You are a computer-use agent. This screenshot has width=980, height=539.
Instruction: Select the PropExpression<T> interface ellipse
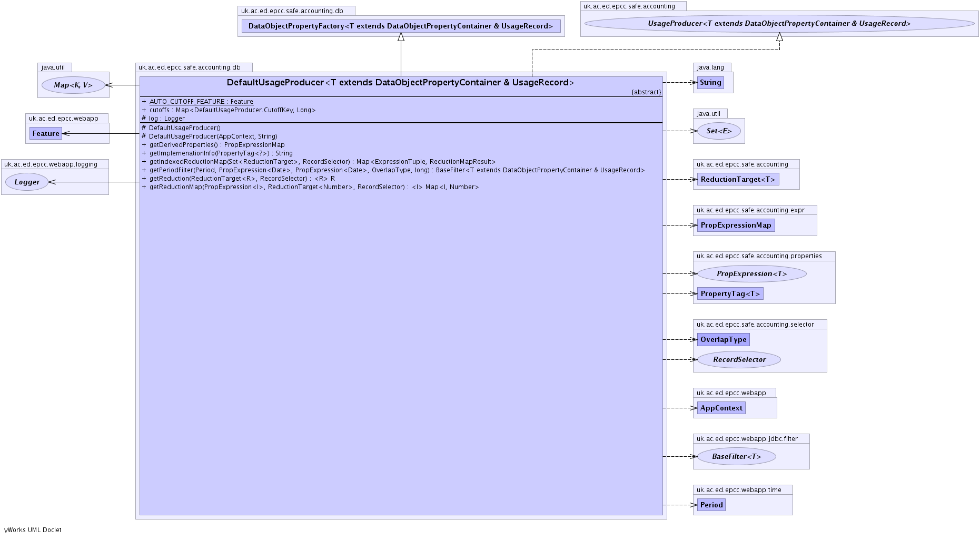(751, 274)
